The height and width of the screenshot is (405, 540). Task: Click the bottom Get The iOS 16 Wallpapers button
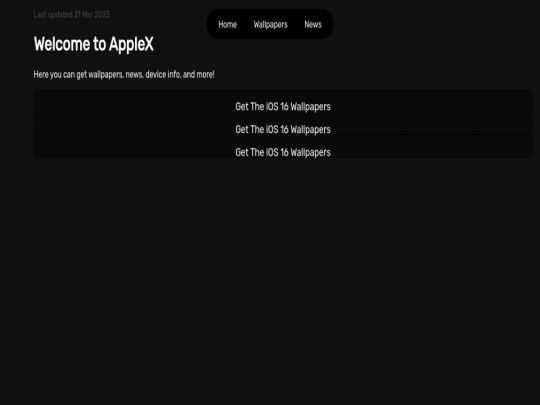(283, 147)
